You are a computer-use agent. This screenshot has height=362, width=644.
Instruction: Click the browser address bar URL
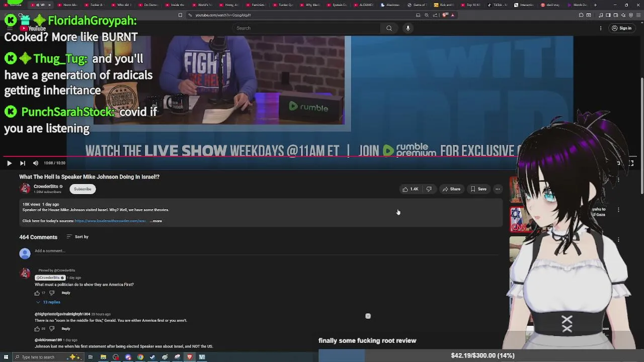point(223,15)
